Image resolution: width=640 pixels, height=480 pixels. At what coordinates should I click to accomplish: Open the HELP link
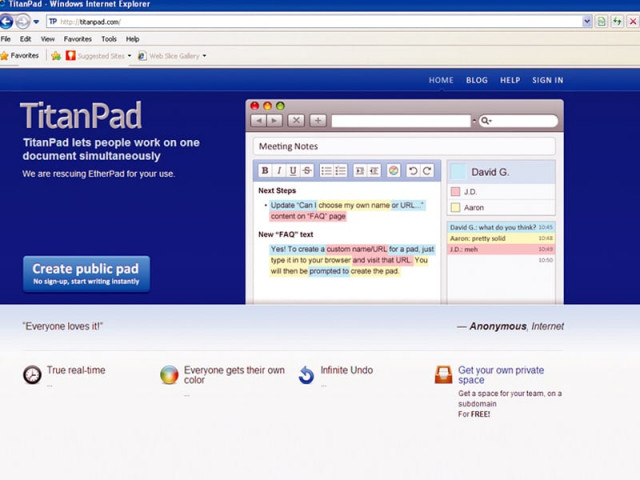click(510, 80)
